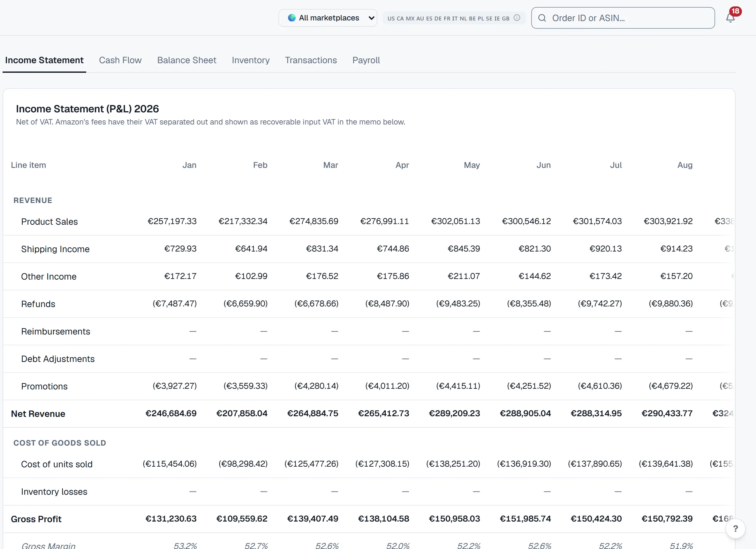Click the Line item column header

[28, 165]
